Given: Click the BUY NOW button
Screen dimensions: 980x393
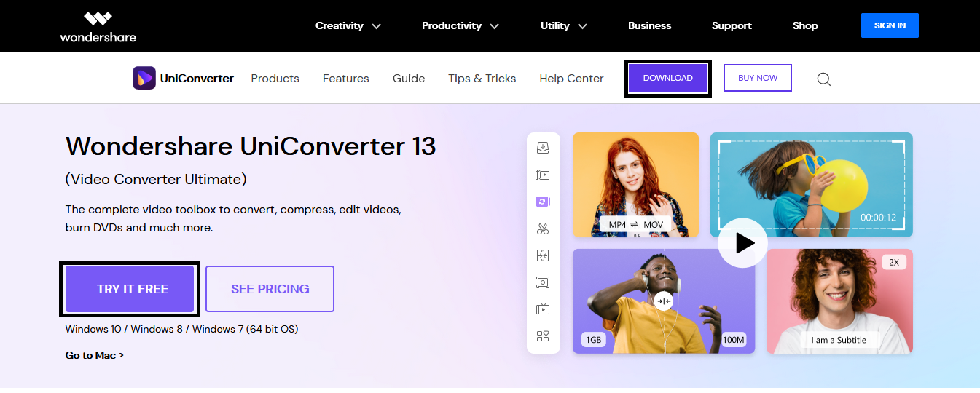Looking at the screenshot, I should coord(758,78).
